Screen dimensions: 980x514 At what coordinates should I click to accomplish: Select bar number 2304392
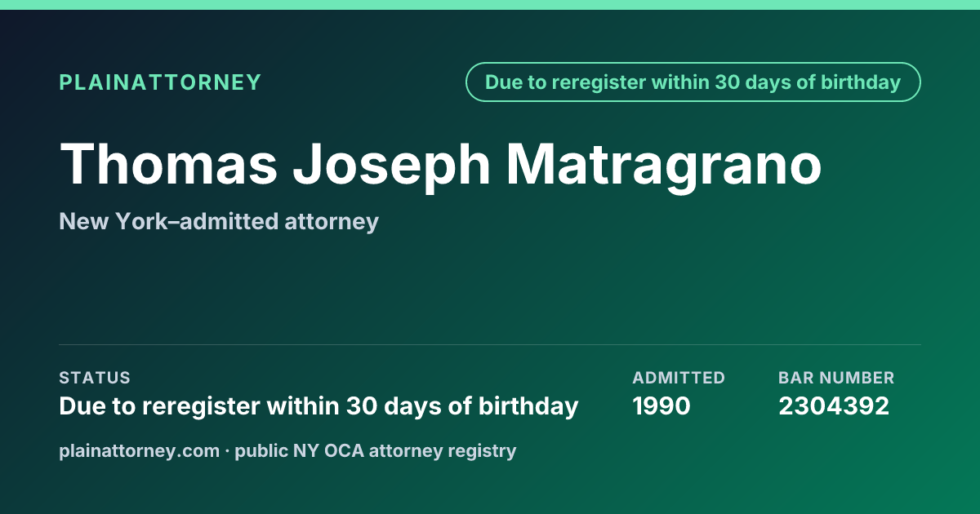coord(834,405)
